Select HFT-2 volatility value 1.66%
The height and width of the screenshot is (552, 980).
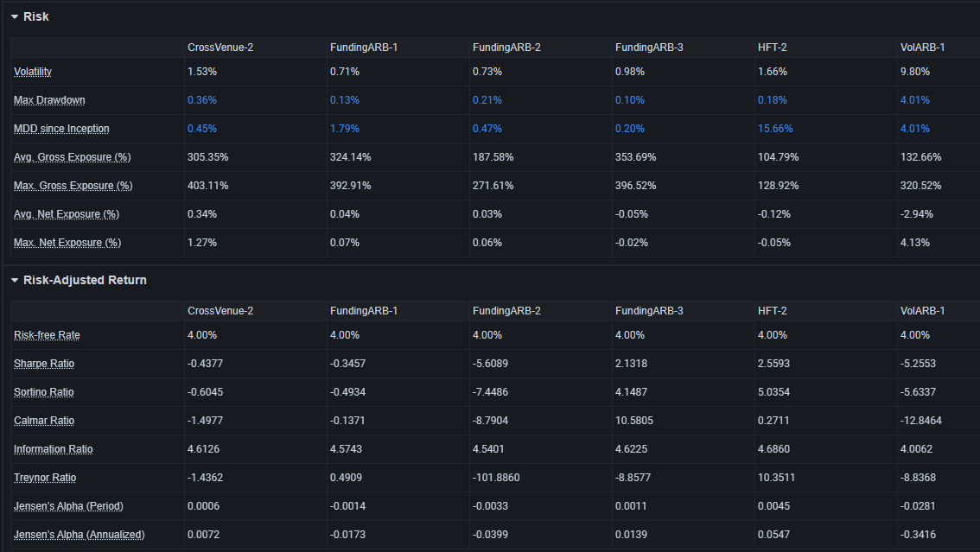pos(773,72)
